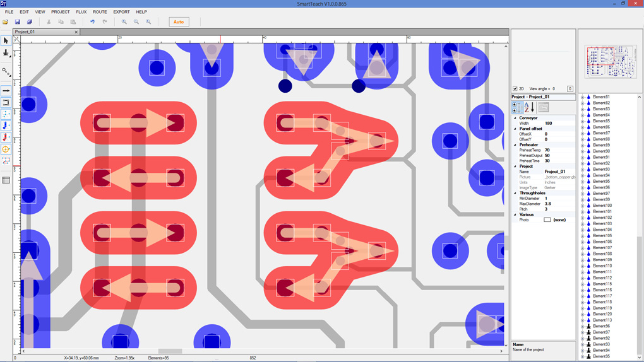Toggle the 2D view checkbox
This screenshot has width=644, height=362.
point(515,89)
